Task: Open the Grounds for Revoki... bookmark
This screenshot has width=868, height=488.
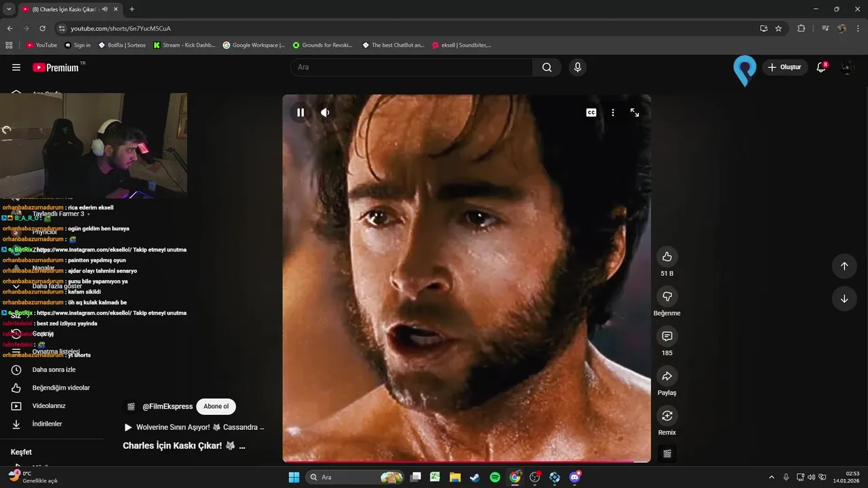Action: pyautogui.click(x=323, y=45)
